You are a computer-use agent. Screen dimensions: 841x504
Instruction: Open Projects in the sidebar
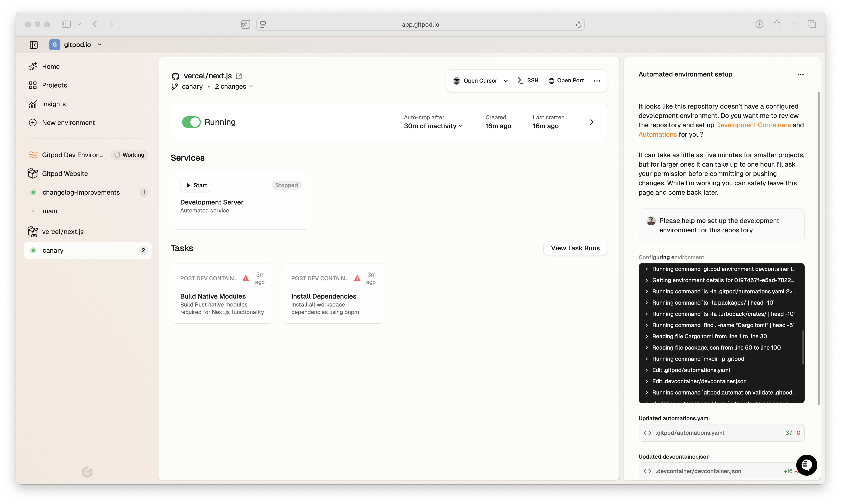pyautogui.click(x=54, y=85)
